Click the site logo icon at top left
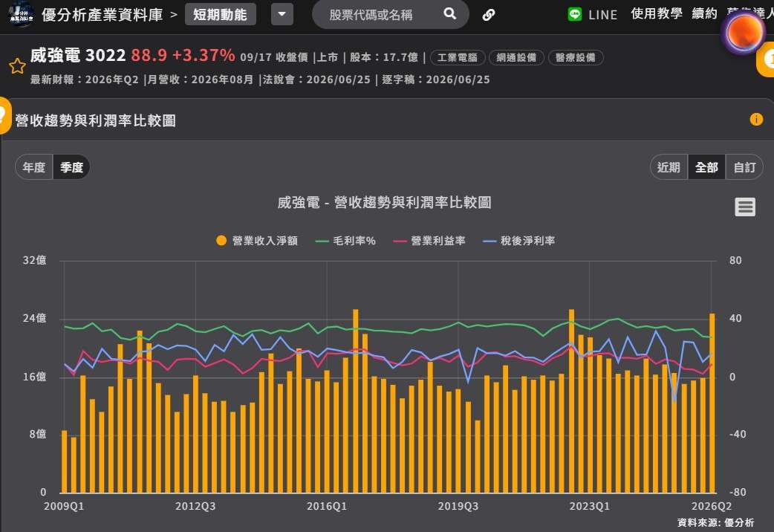This screenshot has width=774, height=532. (21, 15)
